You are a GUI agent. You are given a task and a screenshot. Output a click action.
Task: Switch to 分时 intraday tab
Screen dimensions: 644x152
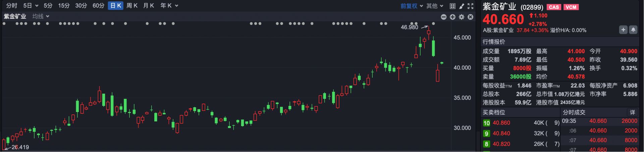coord(11,6)
